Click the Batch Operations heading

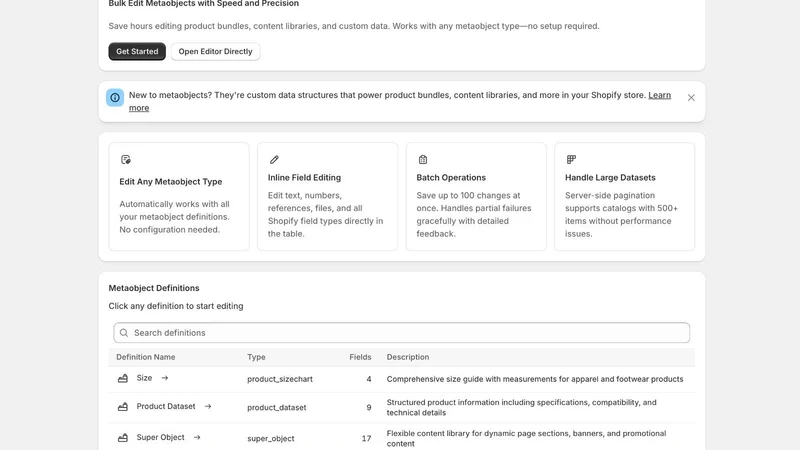click(x=451, y=178)
